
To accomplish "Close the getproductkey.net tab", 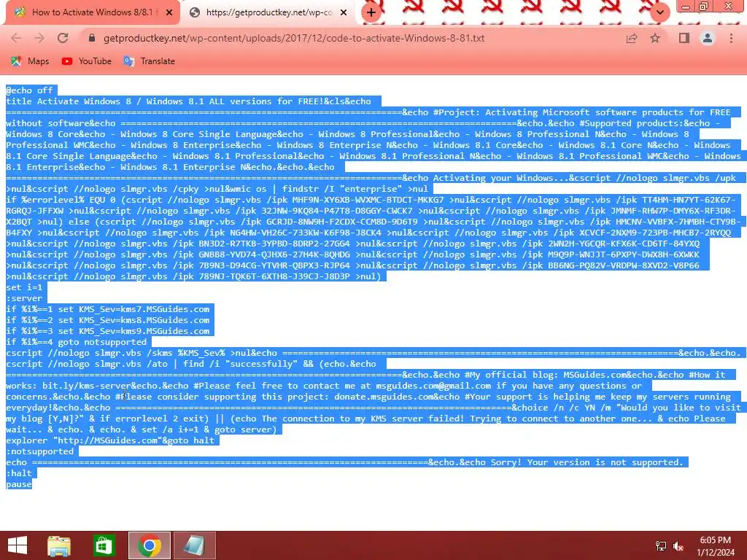I will point(344,12).
